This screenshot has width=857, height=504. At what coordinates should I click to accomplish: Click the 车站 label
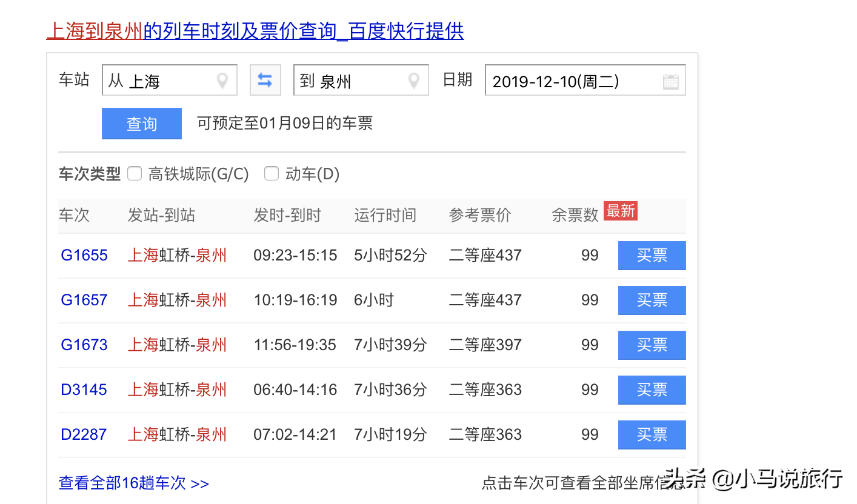click(x=74, y=80)
